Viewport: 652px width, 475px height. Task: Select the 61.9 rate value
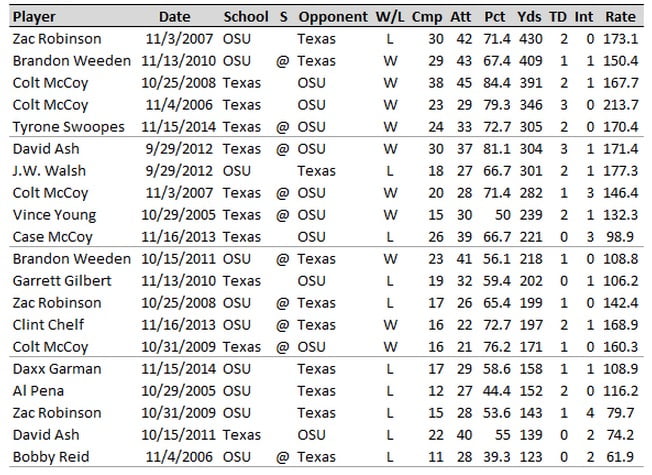620,457
